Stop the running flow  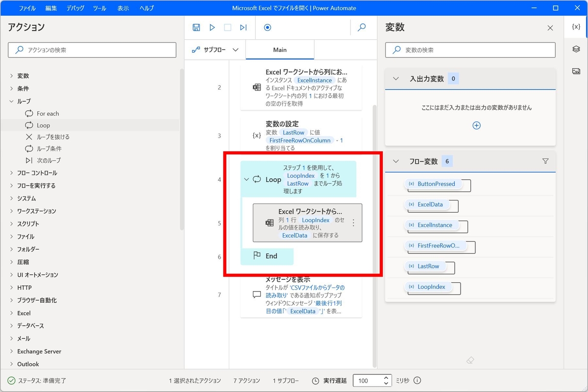click(x=228, y=27)
